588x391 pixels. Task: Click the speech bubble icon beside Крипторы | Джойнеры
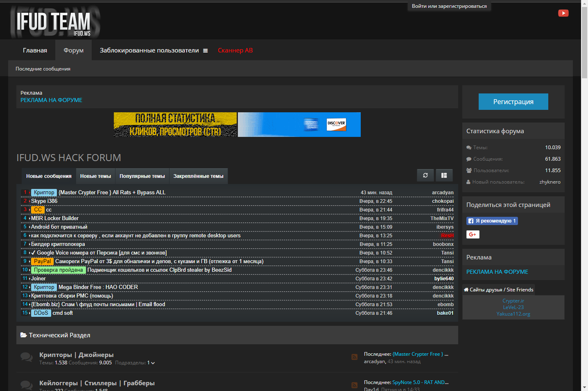(27, 357)
